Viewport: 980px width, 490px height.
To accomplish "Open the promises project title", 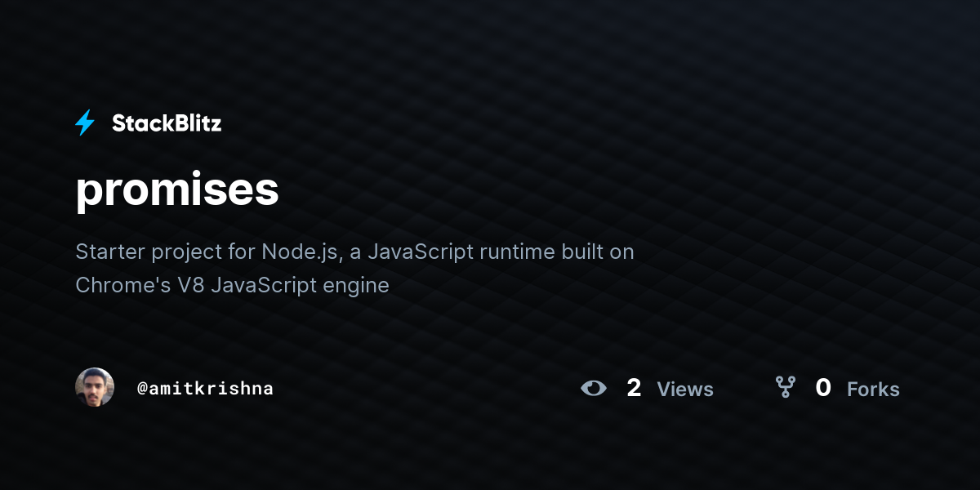I will click(177, 189).
